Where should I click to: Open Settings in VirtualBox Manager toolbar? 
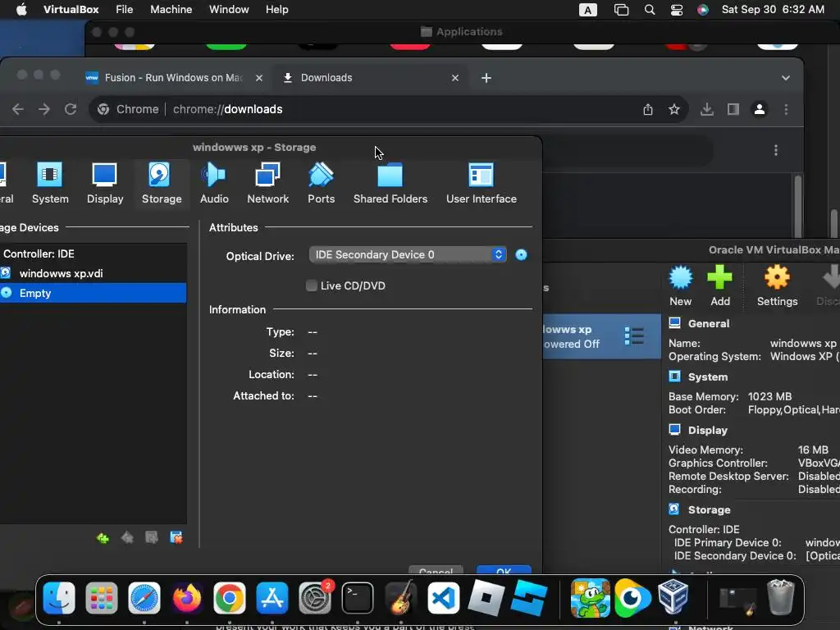tap(777, 286)
